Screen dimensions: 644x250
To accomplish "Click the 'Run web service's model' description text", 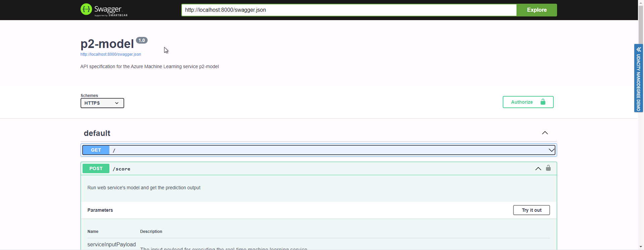I will coord(144,188).
